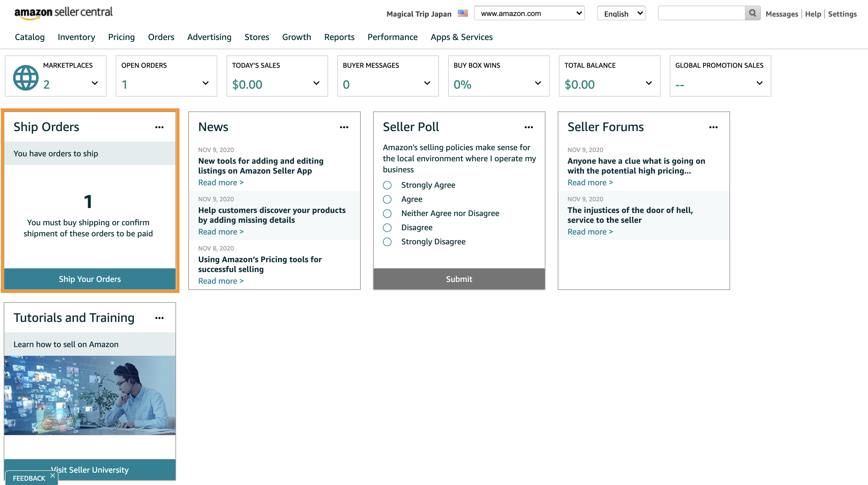Open the www.amazon.com marketplace dropdown
The image size is (868, 485).
coord(529,14)
